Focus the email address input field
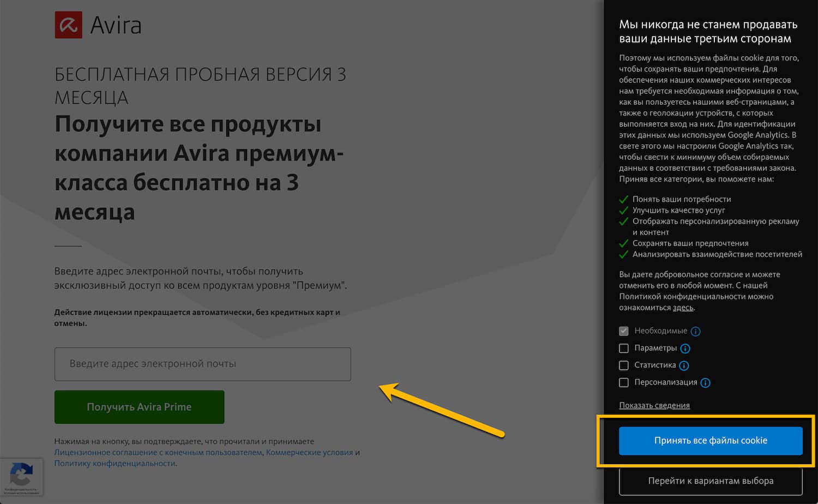818x504 pixels. [x=203, y=364]
